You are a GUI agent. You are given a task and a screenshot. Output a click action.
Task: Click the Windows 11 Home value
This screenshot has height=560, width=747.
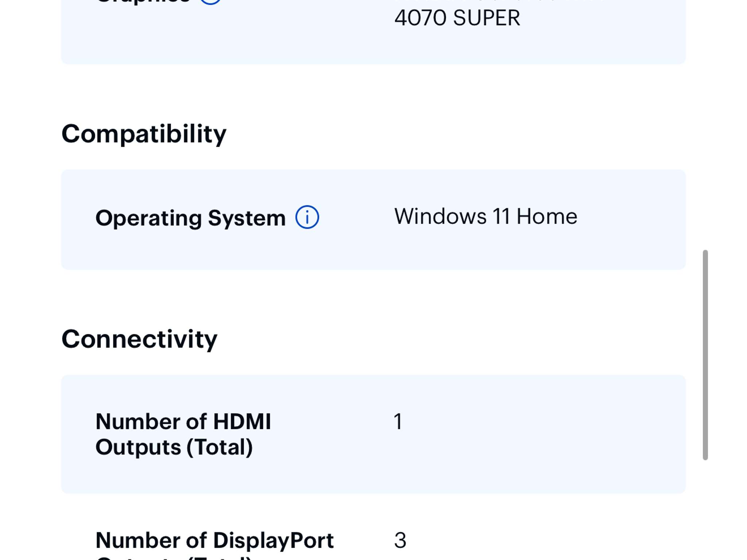click(485, 216)
